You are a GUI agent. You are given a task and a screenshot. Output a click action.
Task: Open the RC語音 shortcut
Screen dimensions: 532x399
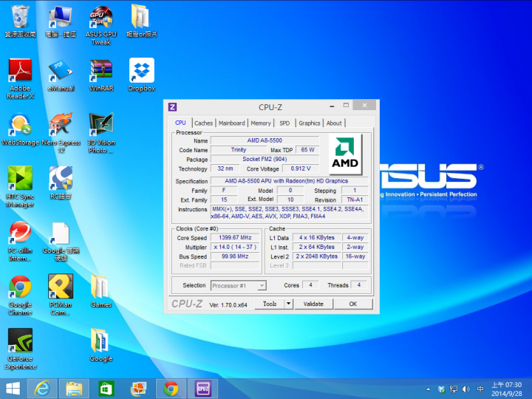[61, 183]
